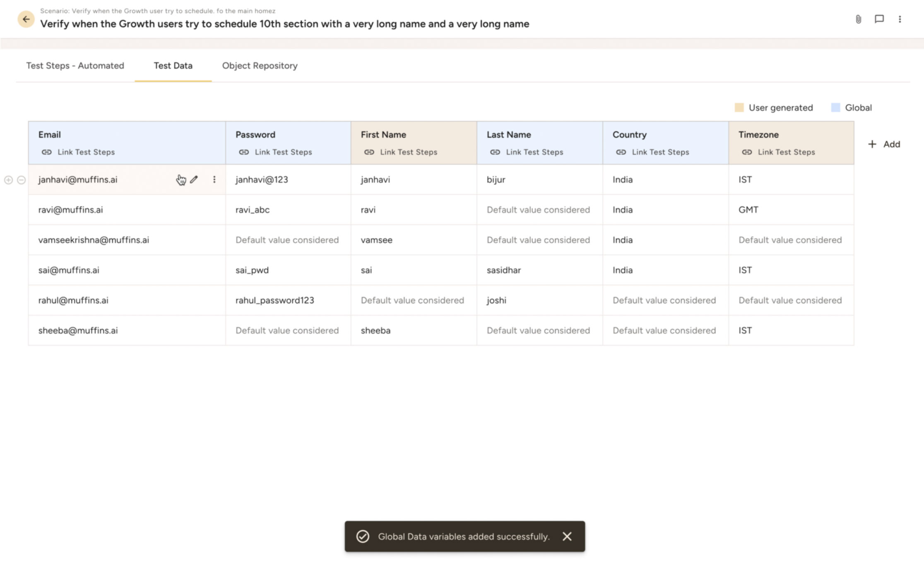The height and width of the screenshot is (575, 924).
Task: Switch to Test Steps - Automated tab
Action: pyautogui.click(x=75, y=66)
